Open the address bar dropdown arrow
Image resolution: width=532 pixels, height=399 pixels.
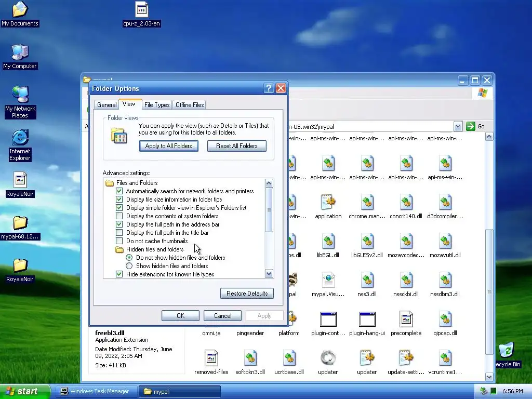coord(458,126)
